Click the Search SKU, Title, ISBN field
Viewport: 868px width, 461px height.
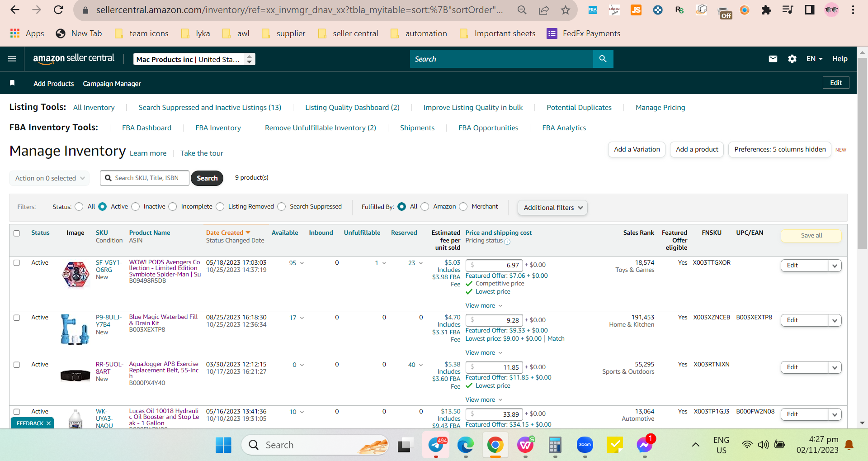pos(145,178)
